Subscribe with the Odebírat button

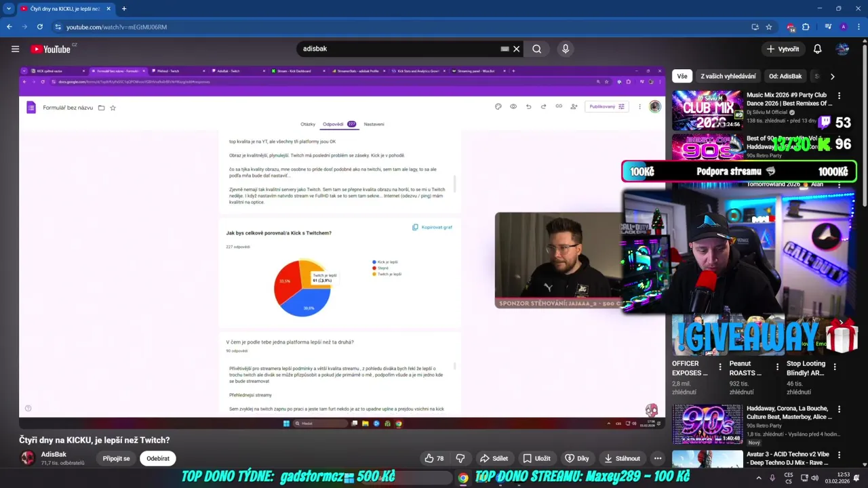click(x=158, y=458)
